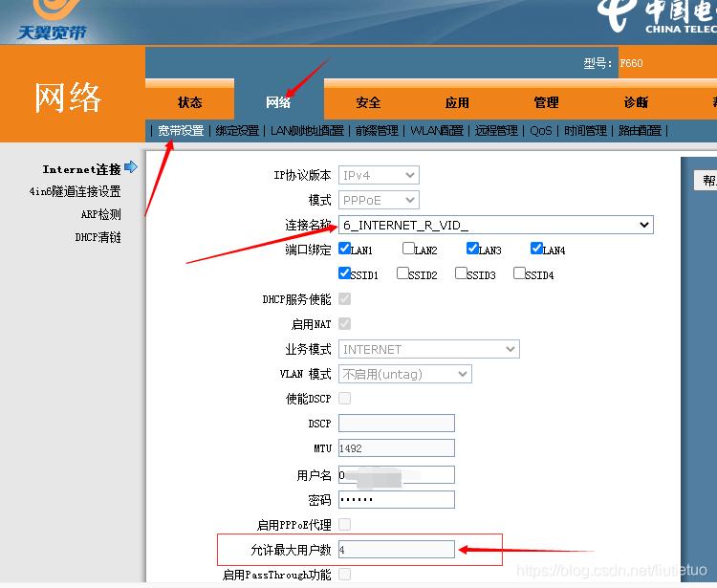This screenshot has width=717, height=588.
Task: Select Internet连接 in the sidebar
Action: click(x=82, y=169)
